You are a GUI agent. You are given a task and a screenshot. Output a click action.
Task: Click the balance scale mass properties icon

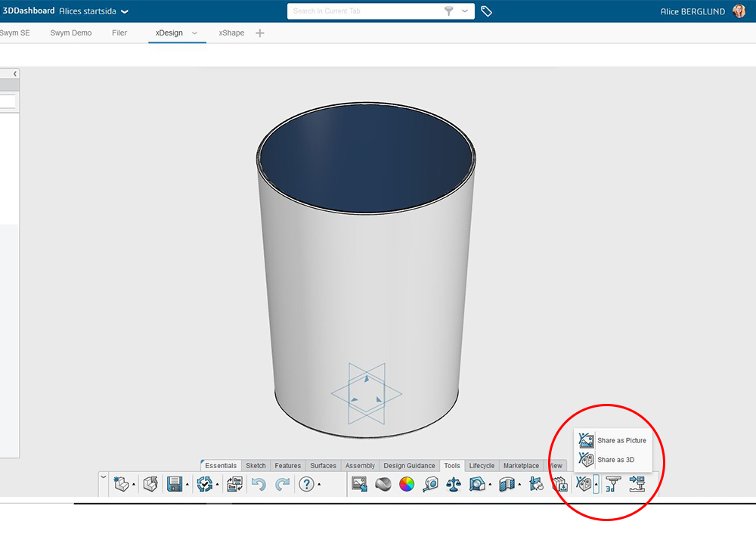pos(454,485)
